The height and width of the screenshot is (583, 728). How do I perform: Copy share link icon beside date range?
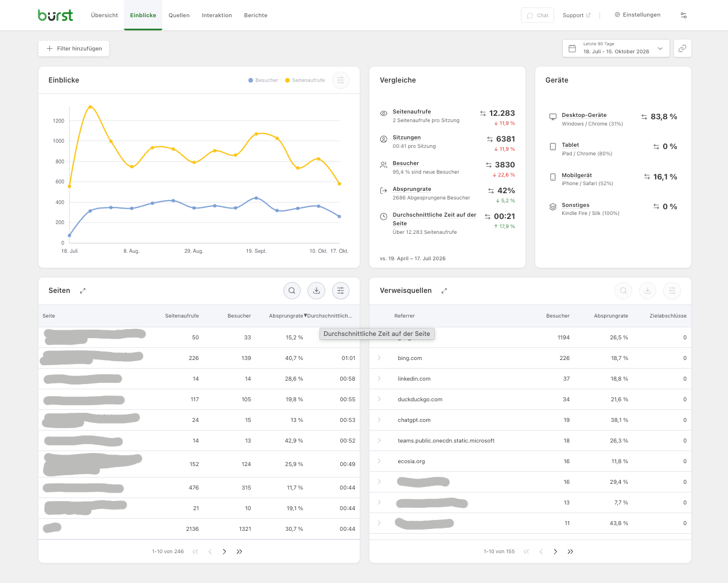click(x=682, y=49)
